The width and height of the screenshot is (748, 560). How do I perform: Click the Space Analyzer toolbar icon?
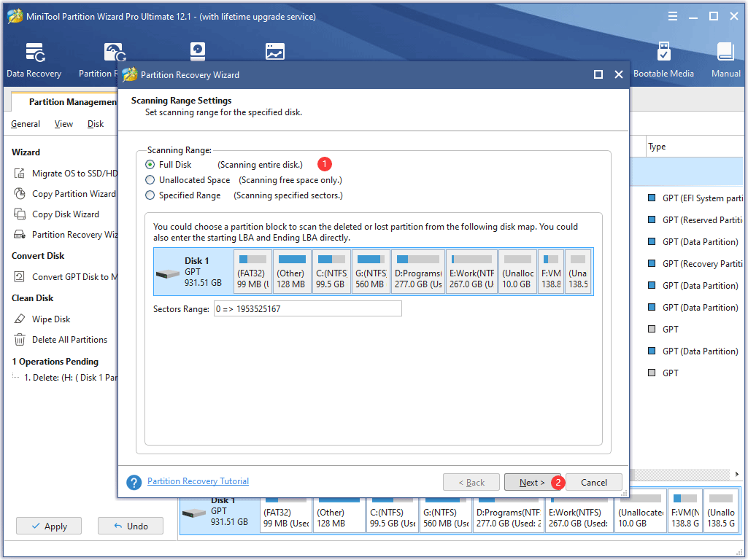point(275,52)
